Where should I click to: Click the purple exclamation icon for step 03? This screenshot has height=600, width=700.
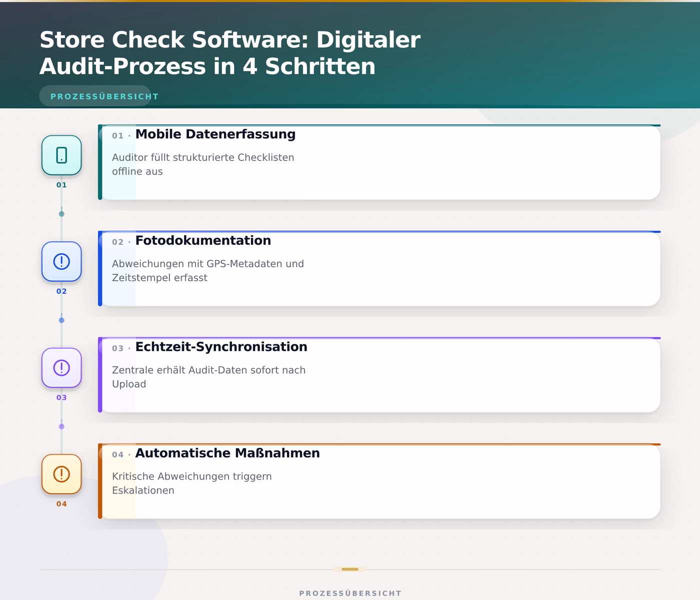tap(61, 368)
